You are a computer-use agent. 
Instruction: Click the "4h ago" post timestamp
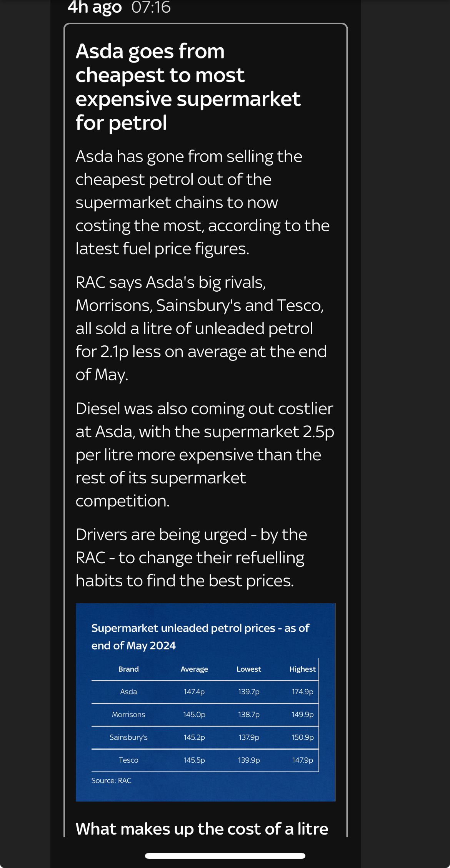(94, 7)
